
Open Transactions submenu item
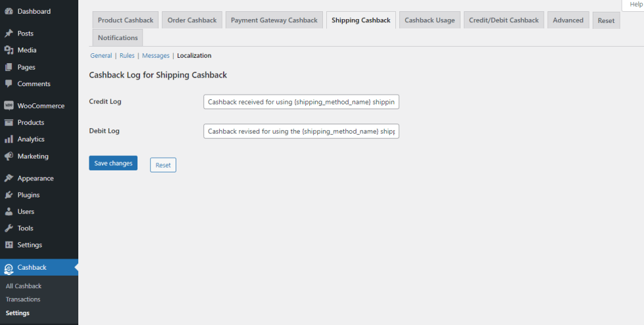[23, 299]
